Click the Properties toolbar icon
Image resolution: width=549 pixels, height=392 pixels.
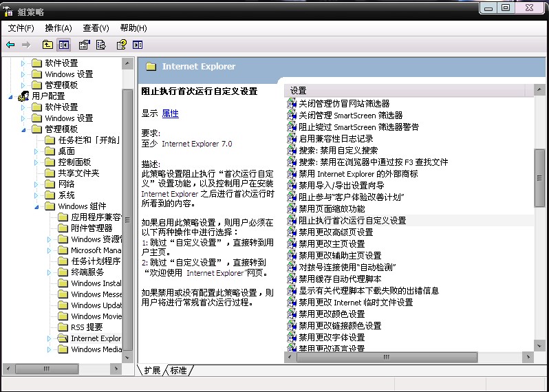pyautogui.click(x=85, y=45)
